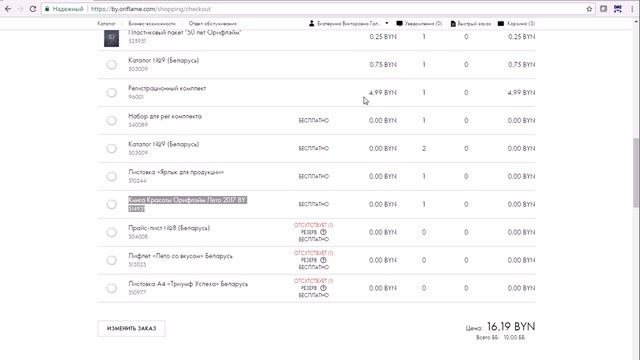Click the Набор для рег.комплекта product name
This screenshot has height=360, width=640.
165,116
